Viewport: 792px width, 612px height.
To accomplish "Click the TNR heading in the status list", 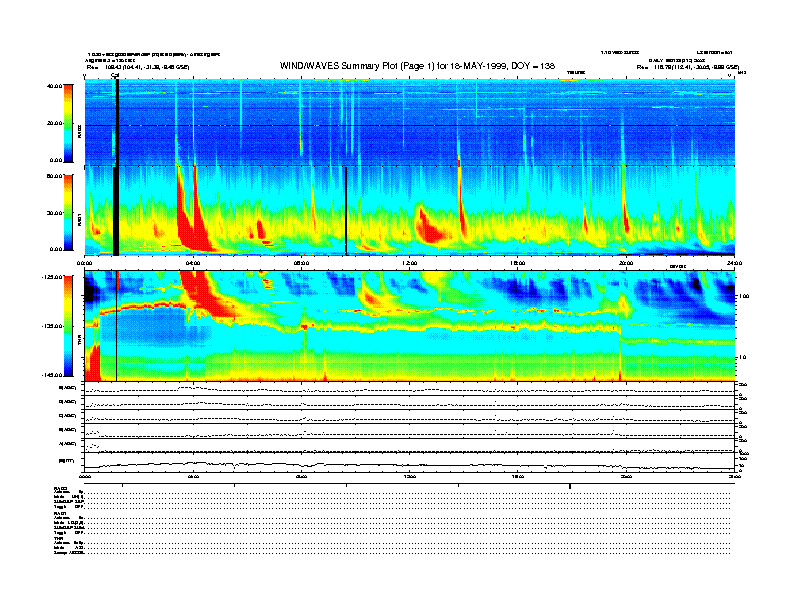I will coord(59,539).
